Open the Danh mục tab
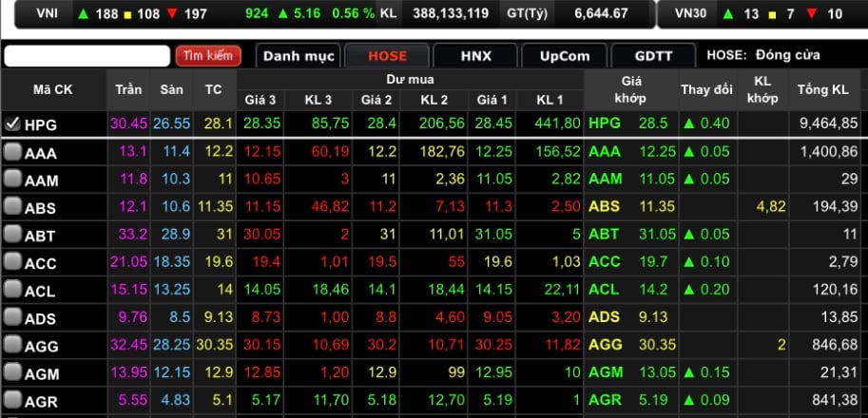The height and width of the screenshot is (418, 868). point(299,56)
